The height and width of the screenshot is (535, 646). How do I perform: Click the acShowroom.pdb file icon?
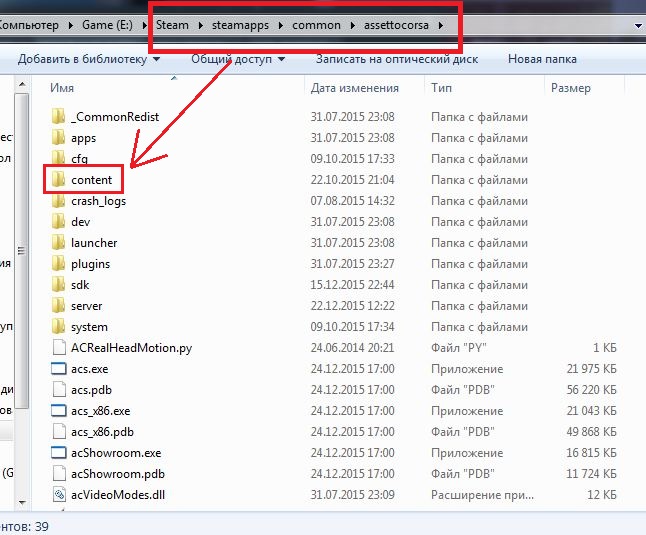pyautogui.click(x=59, y=474)
